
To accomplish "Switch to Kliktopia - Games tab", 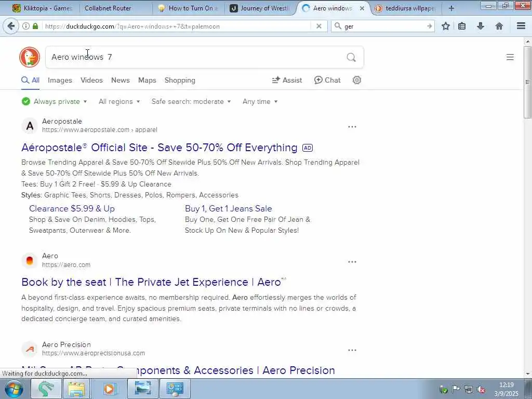I will coord(42,8).
